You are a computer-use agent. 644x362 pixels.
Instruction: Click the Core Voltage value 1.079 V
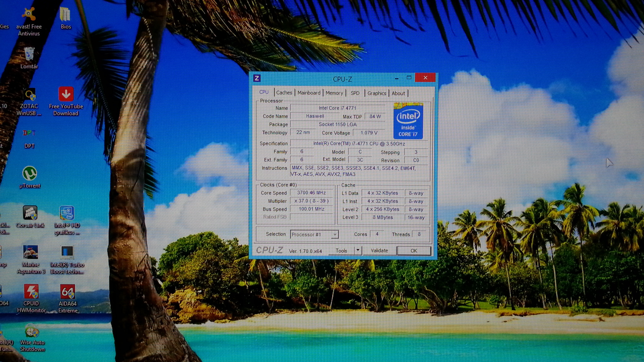point(369,133)
